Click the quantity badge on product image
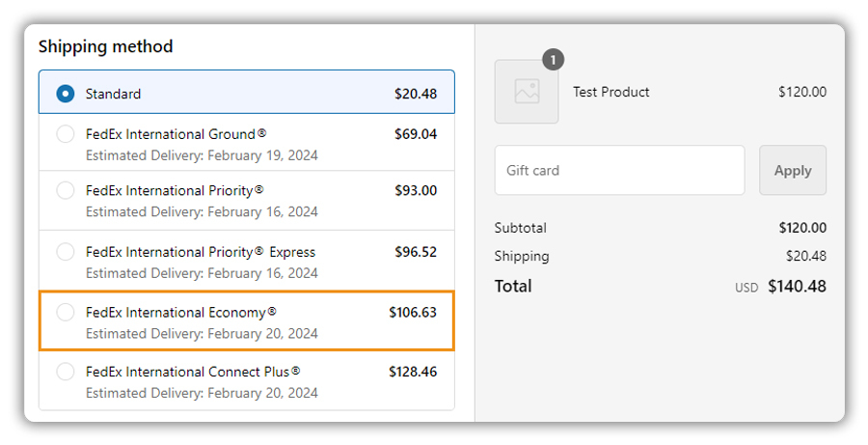 553,60
